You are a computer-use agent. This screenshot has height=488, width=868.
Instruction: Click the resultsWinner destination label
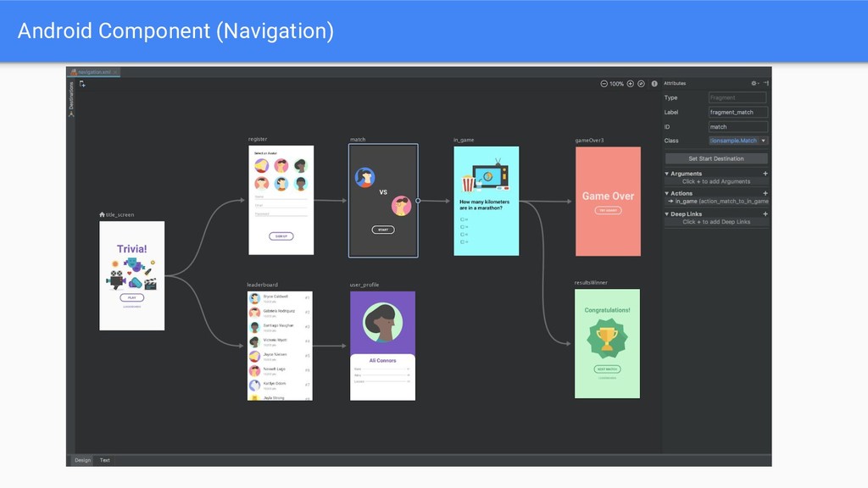click(591, 283)
